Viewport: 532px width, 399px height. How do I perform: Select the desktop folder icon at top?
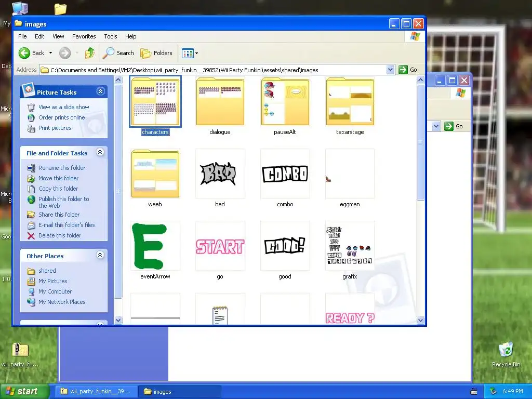tap(60, 9)
